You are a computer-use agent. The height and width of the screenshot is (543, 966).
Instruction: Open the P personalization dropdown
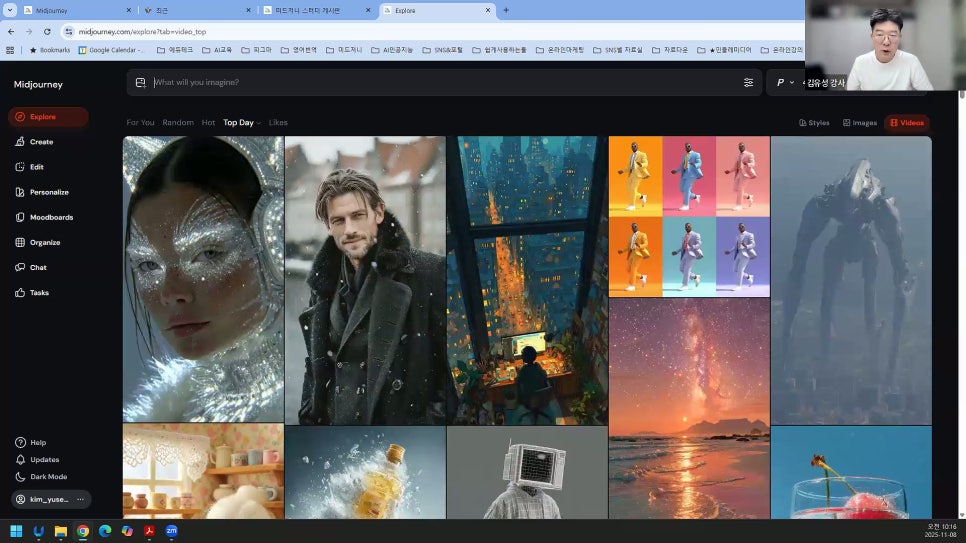coord(784,82)
